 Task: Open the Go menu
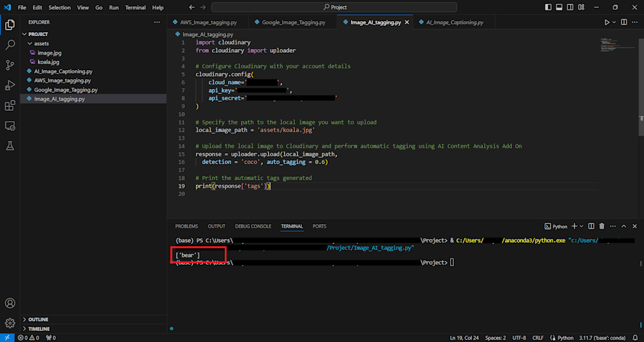[x=99, y=7]
